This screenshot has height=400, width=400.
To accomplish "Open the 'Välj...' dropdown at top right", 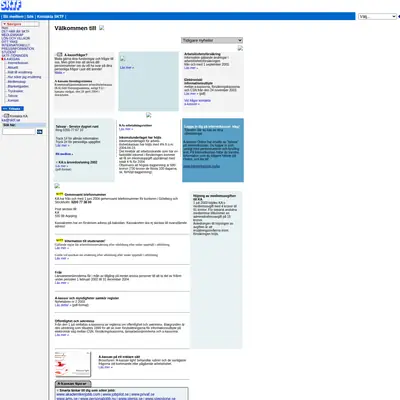I will [x=377, y=16].
